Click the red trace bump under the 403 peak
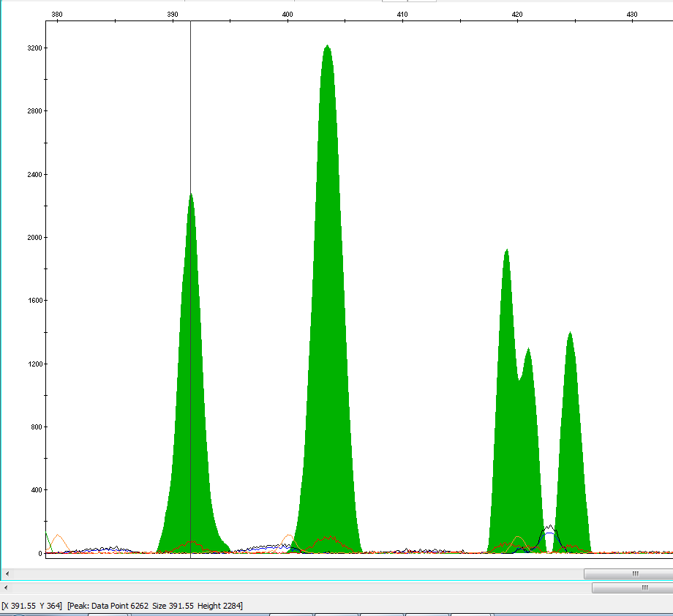This screenshot has height=616, width=673. [328, 539]
